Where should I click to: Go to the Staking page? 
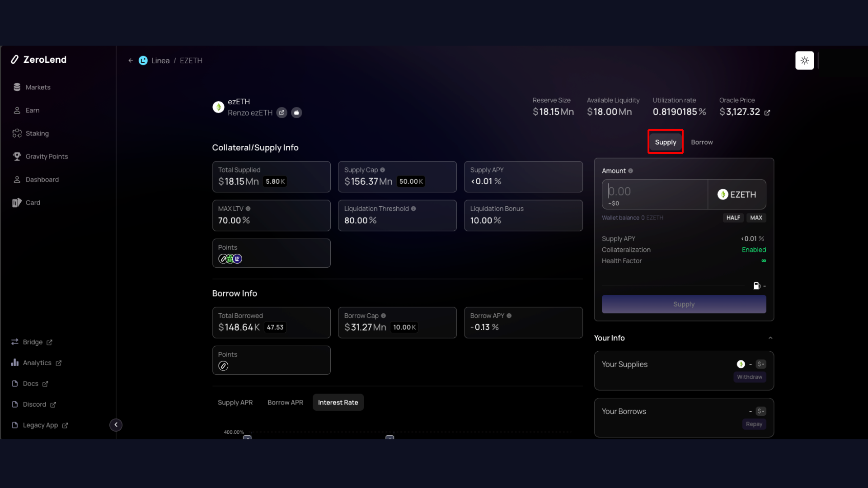pyautogui.click(x=37, y=133)
